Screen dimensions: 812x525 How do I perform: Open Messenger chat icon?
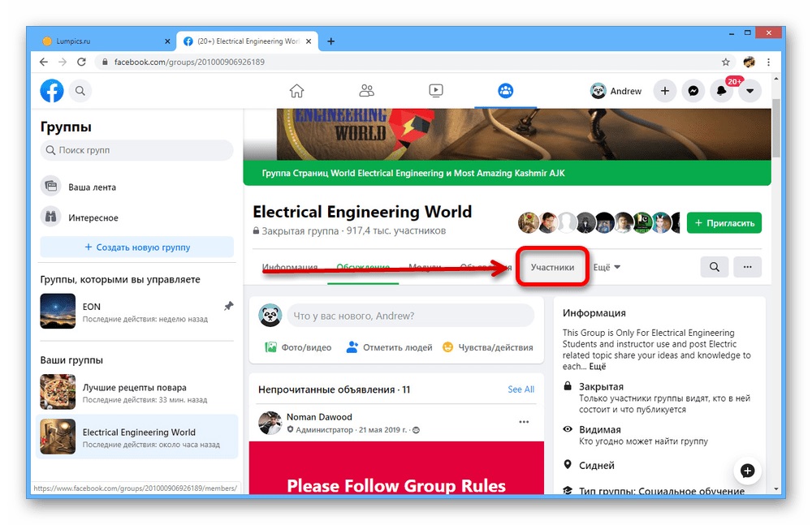pyautogui.click(x=693, y=91)
